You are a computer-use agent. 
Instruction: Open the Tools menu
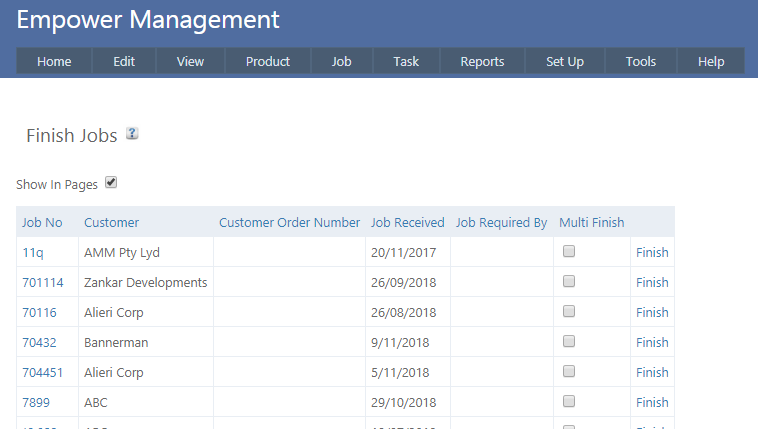pyautogui.click(x=641, y=61)
